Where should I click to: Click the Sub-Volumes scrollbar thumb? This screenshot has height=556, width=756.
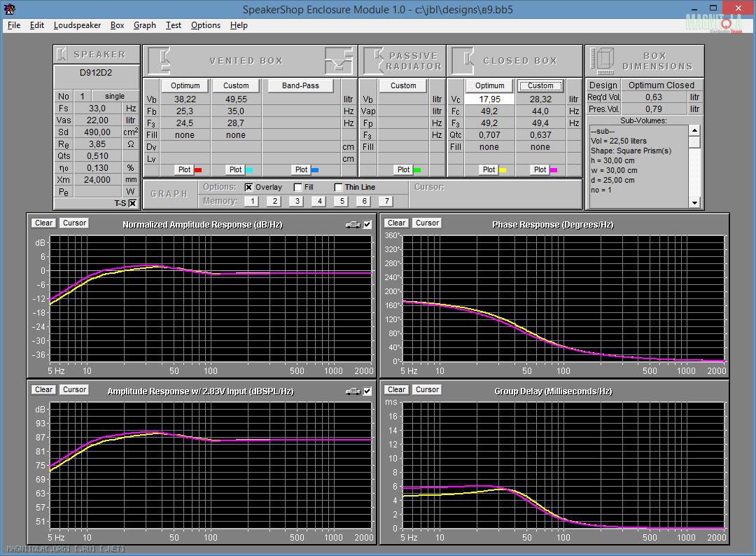pos(694,142)
